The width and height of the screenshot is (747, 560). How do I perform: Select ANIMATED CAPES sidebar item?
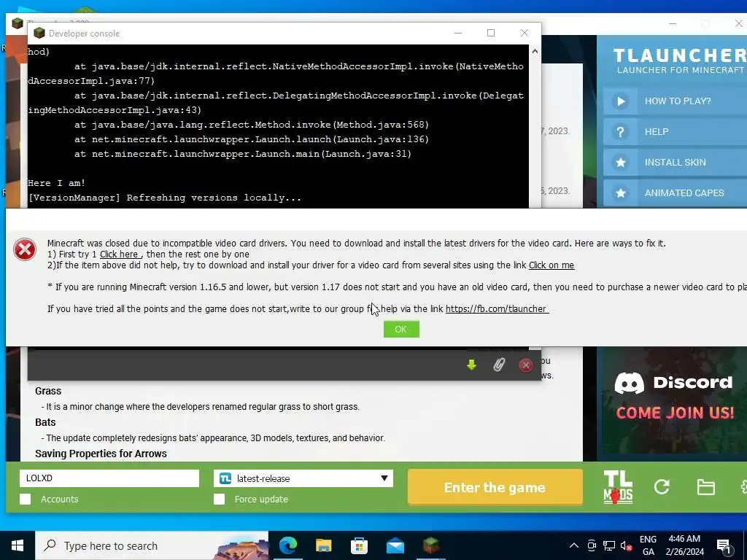point(675,192)
